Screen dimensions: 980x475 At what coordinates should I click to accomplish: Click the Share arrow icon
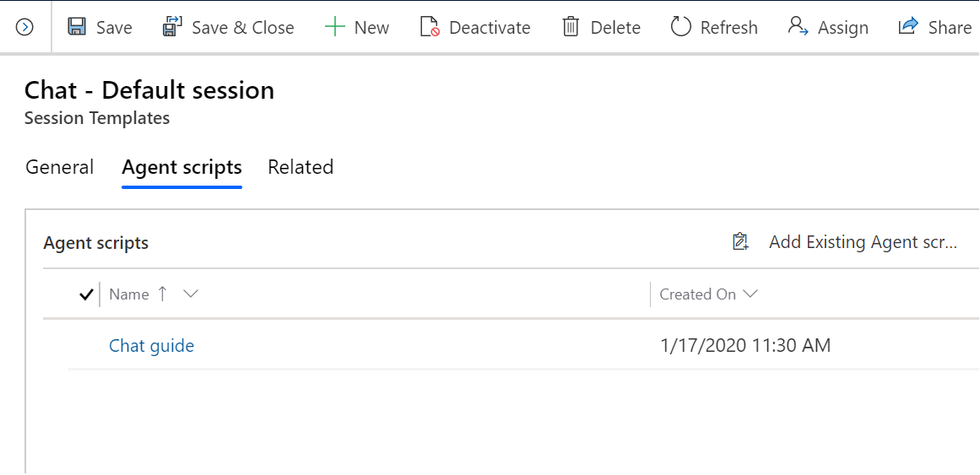pyautogui.click(x=908, y=27)
